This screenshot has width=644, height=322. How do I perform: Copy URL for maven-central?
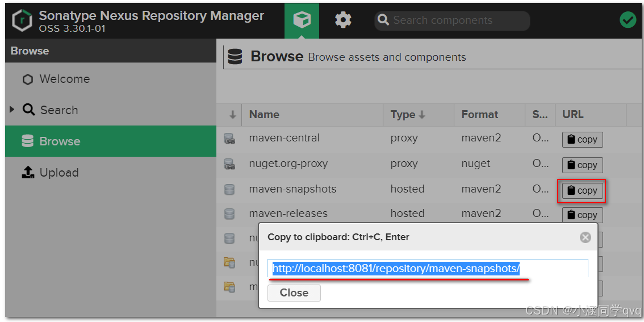(583, 140)
